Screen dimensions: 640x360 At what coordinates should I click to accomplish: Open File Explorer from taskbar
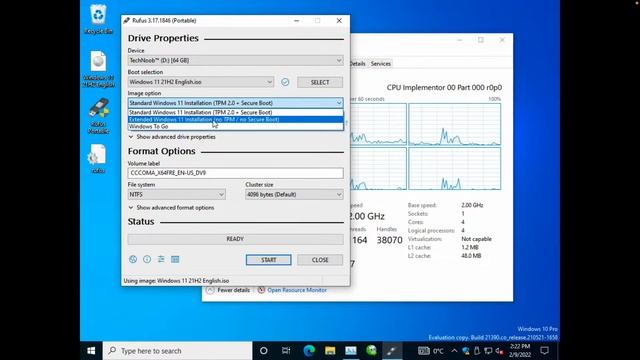330,351
